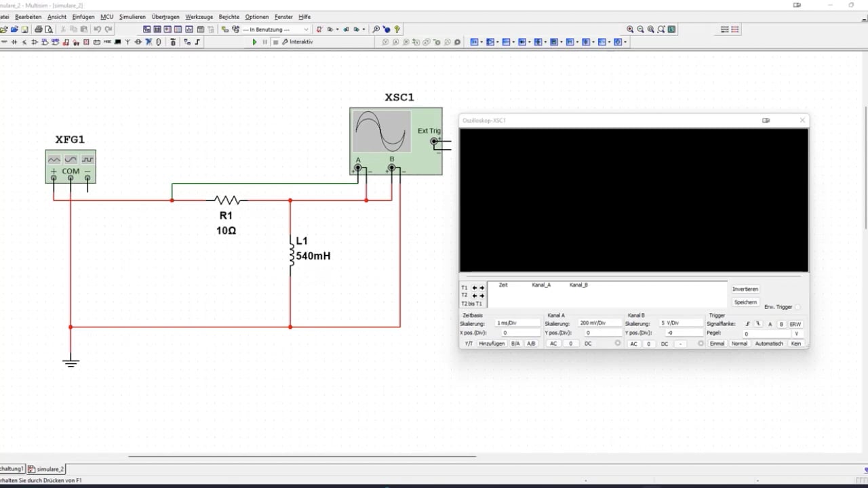
Task: Move cursor T2 right with the arrow
Action: click(x=482, y=296)
